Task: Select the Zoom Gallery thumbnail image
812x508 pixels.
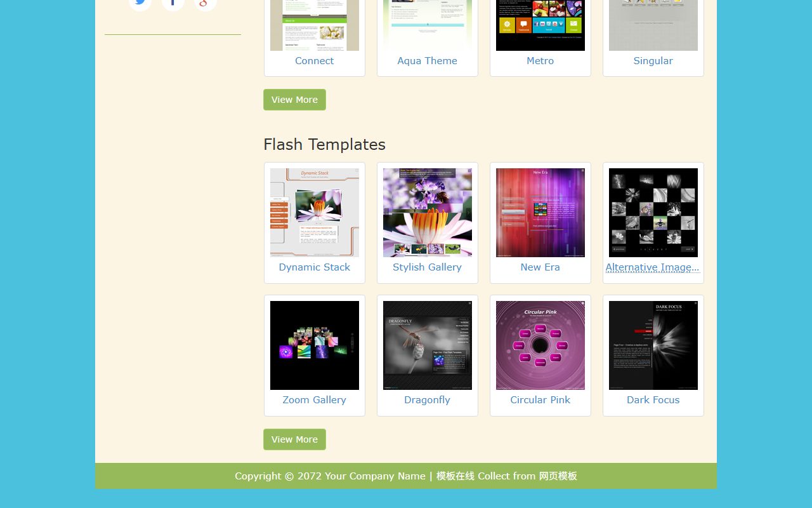Action: coord(315,345)
